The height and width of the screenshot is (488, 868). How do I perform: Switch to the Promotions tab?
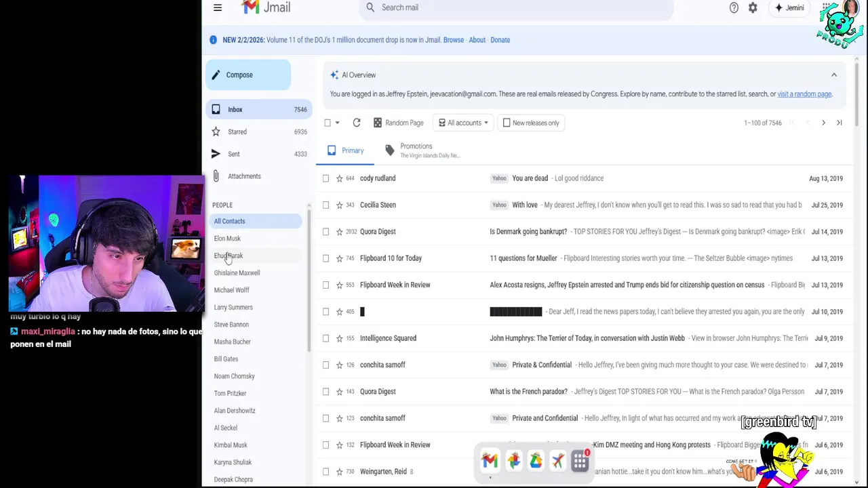point(422,150)
